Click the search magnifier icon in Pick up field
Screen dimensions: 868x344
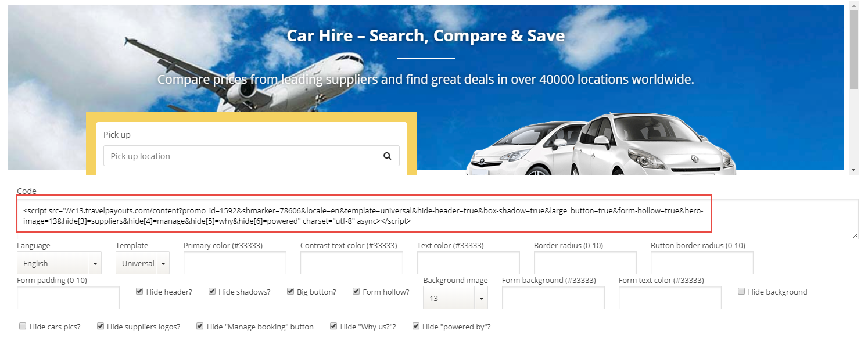[388, 156]
